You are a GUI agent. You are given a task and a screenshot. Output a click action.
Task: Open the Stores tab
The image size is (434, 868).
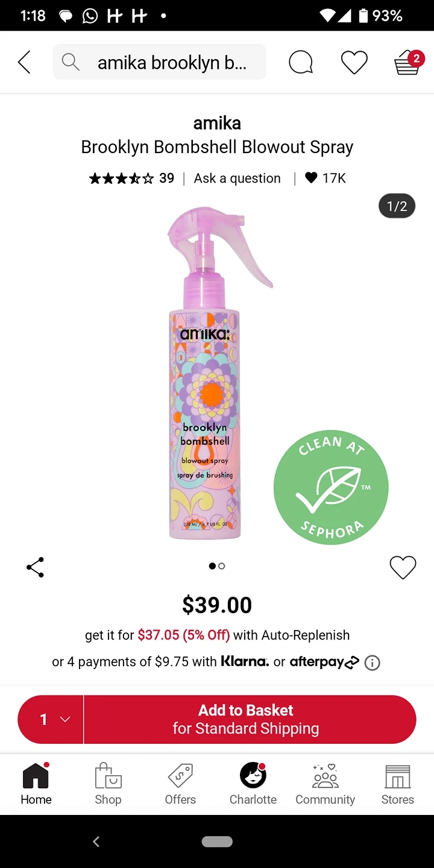point(397,784)
